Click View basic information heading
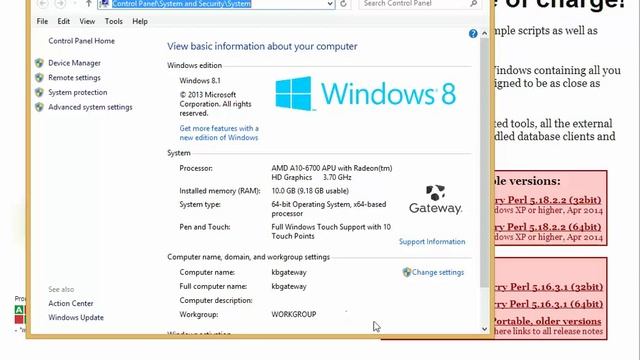640x360 pixels. (x=262, y=47)
